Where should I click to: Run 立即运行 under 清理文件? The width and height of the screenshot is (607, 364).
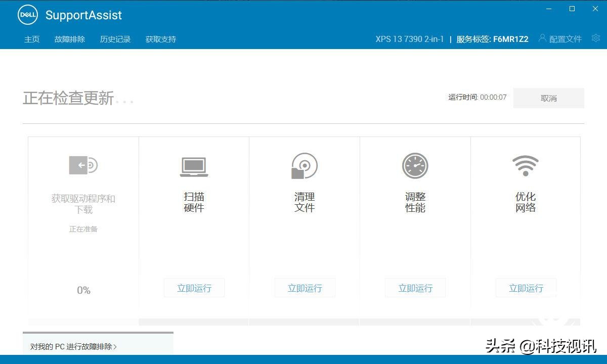(x=304, y=288)
